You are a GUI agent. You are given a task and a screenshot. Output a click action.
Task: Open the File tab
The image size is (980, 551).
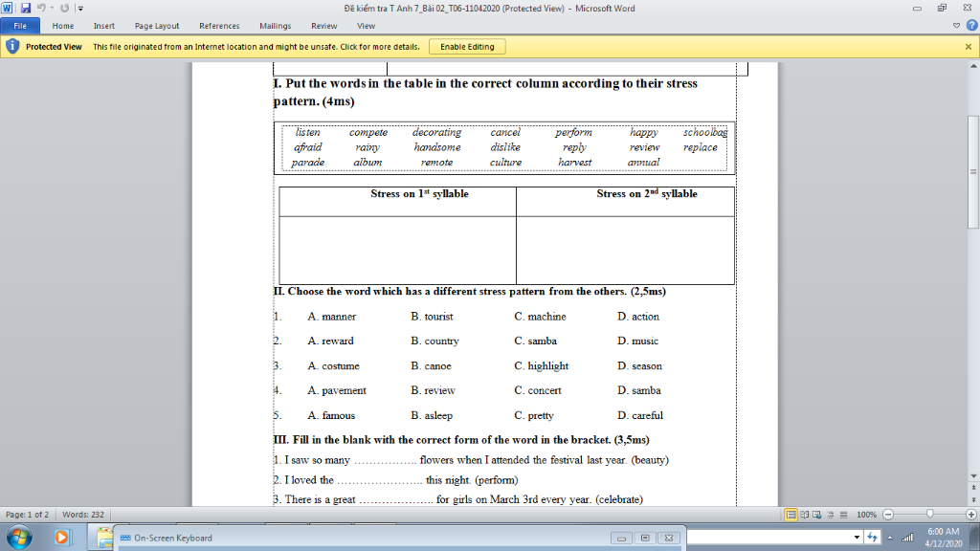20,26
